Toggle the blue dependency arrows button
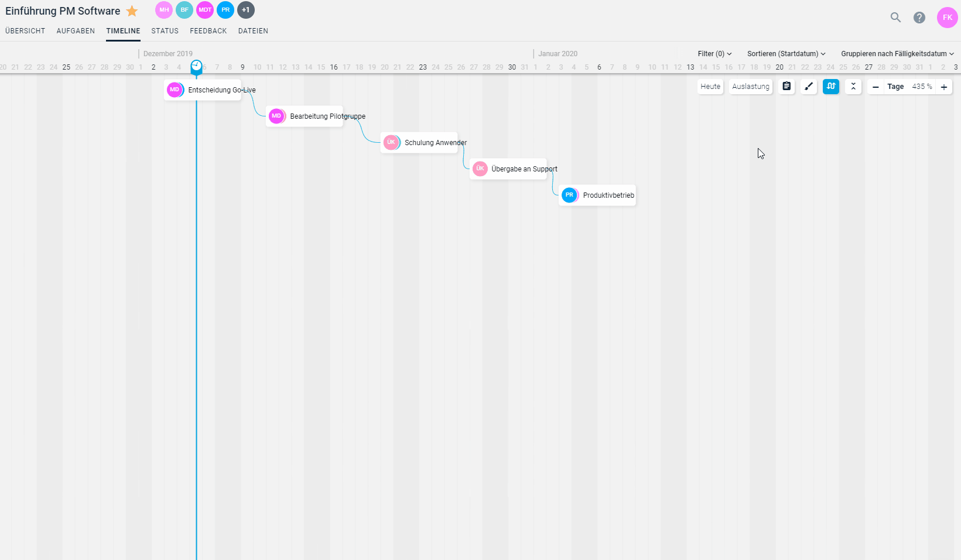This screenshot has height=560, width=961. pyautogui.click(x=831, y=87)
